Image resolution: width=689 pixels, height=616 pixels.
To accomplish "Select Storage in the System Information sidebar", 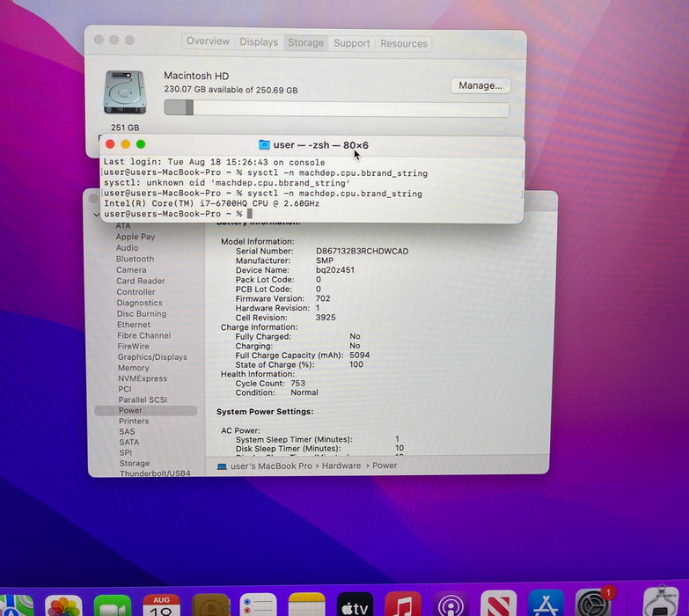I will click(135, 463).
